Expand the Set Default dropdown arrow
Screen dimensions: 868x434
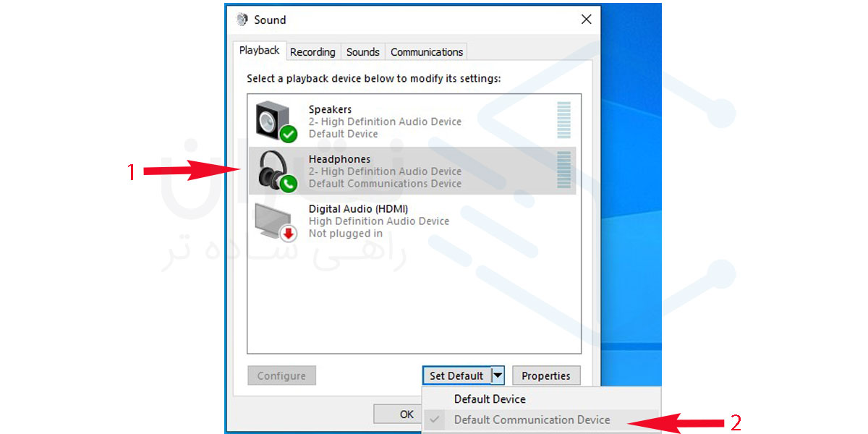click(x=498, y=375)
